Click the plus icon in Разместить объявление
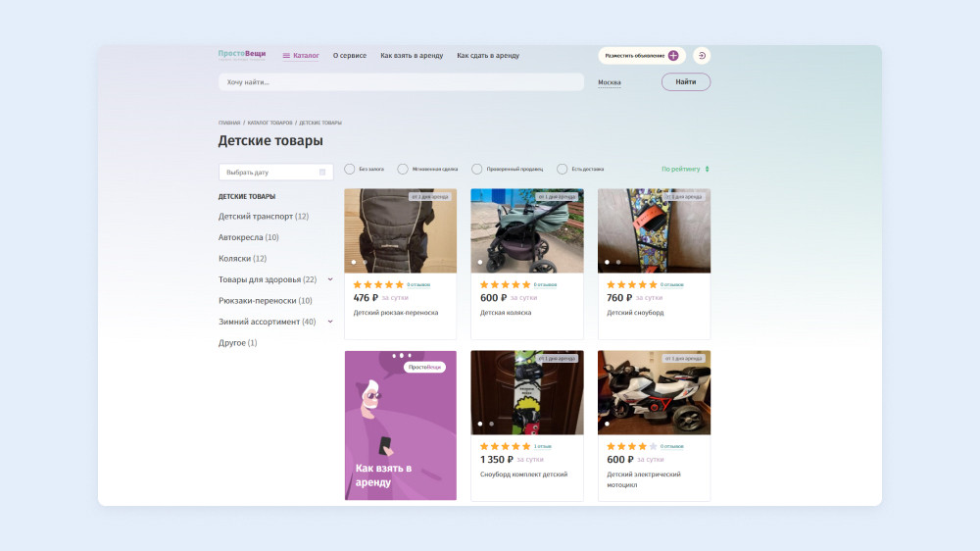Screen dimensions: 980x551 click(x=673, y=56)
